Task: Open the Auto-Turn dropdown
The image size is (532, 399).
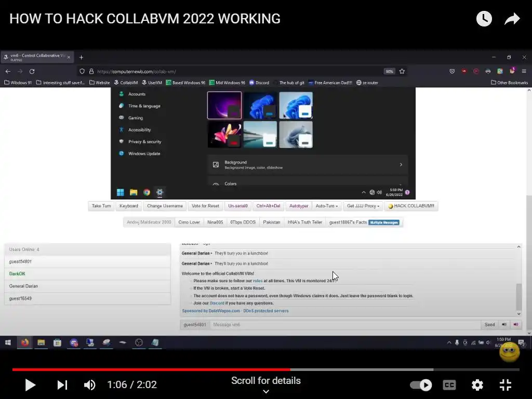Action: 326,206
